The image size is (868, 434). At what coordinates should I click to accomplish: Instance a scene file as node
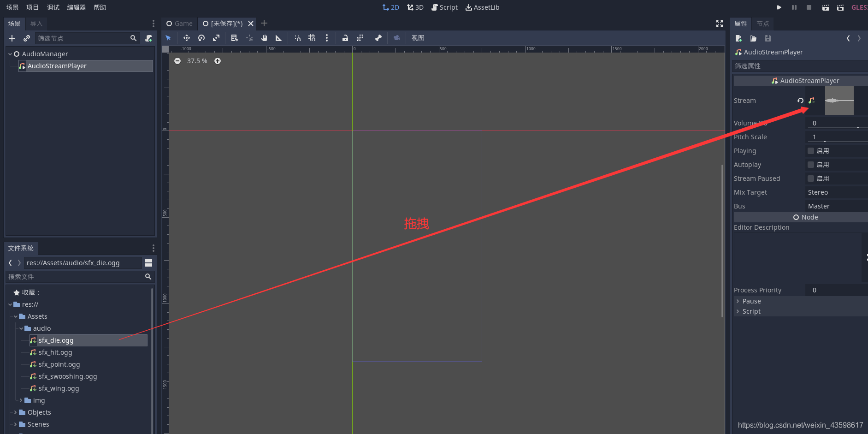pos(27,38)
